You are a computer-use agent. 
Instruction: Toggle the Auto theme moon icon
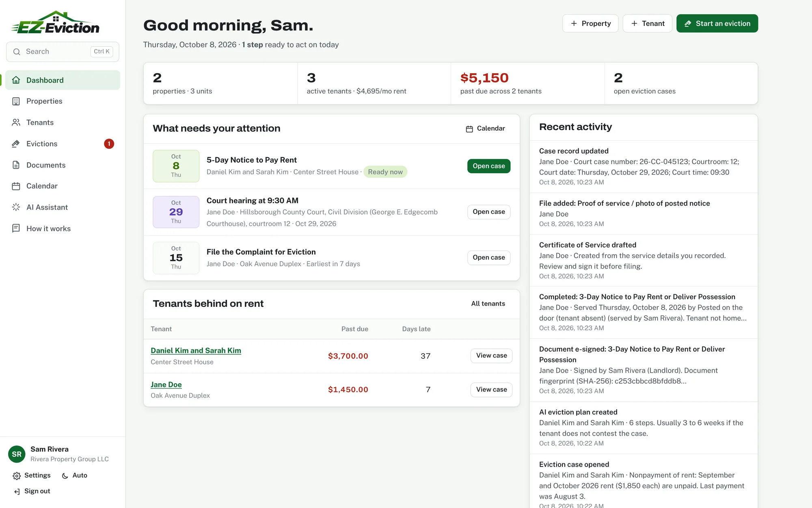pos(65,476)
